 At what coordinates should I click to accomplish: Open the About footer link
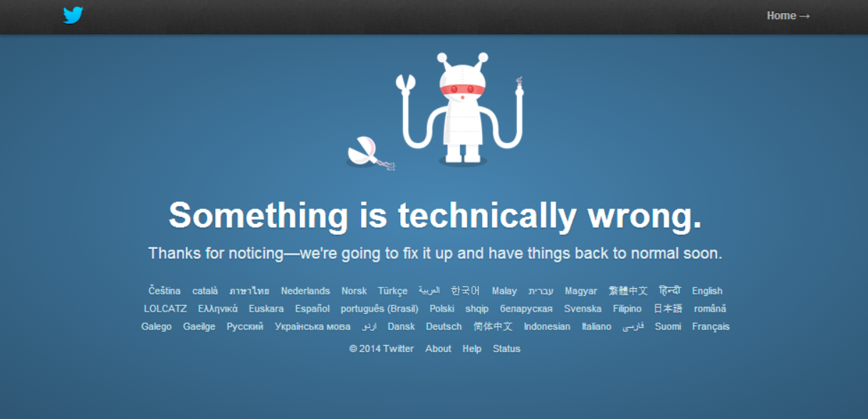[438, 349]
